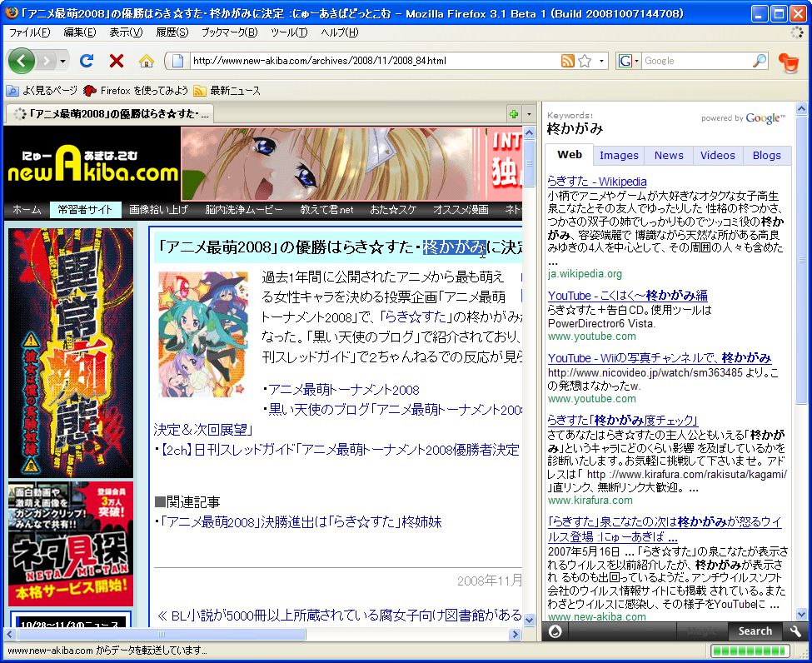Open YouTube Wiiの写真チャンネルで result

tap(660, 358)
